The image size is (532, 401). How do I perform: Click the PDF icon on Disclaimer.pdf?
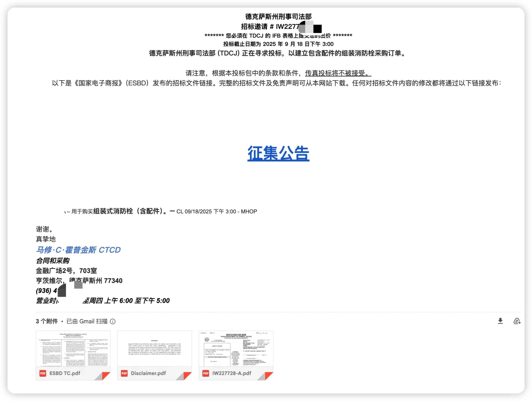pos(124,374)
